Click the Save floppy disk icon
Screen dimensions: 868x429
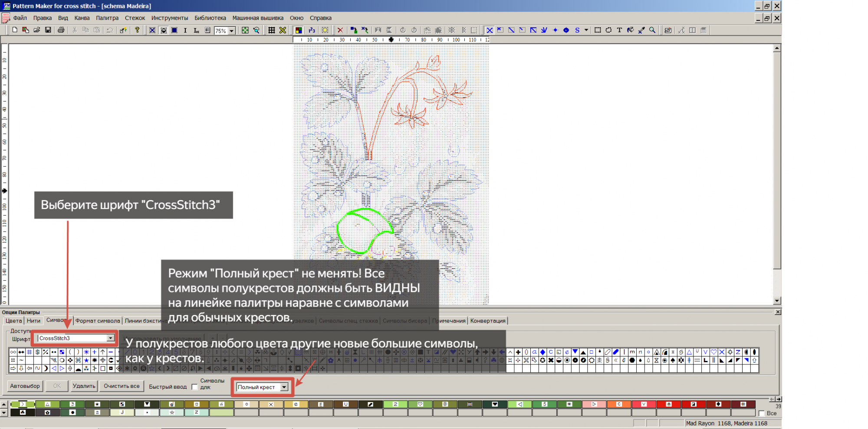pos(48,30)
